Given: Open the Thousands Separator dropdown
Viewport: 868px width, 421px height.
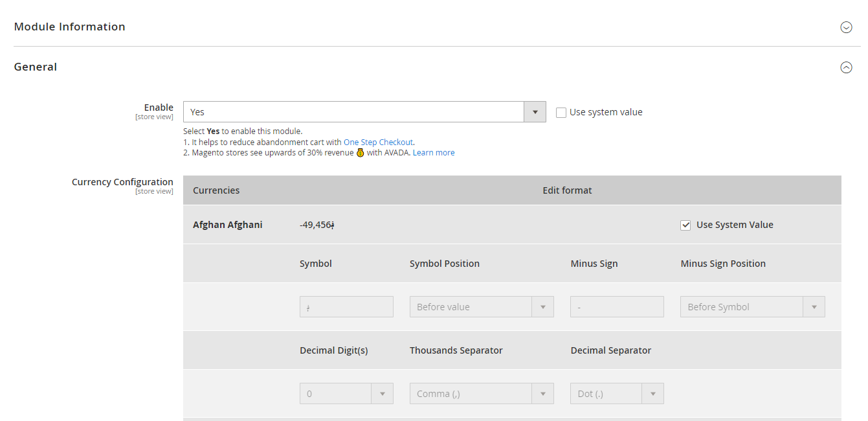Looking at the screenshot, I should (x=482, y=394).
